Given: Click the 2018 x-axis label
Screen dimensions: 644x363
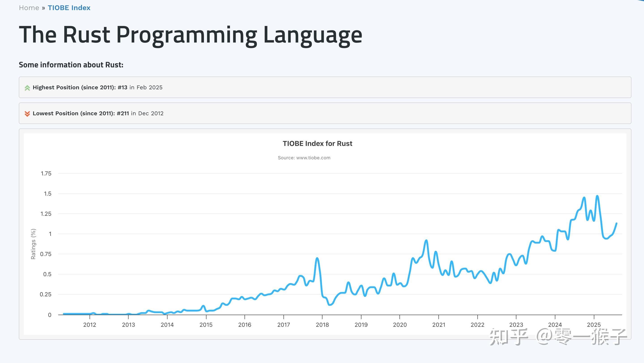Looking at the screenshot, I should (x=322, y=325).
